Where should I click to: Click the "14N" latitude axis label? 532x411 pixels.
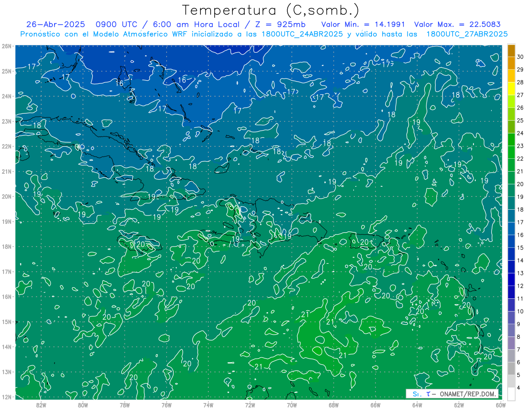[x=6, y=347]
